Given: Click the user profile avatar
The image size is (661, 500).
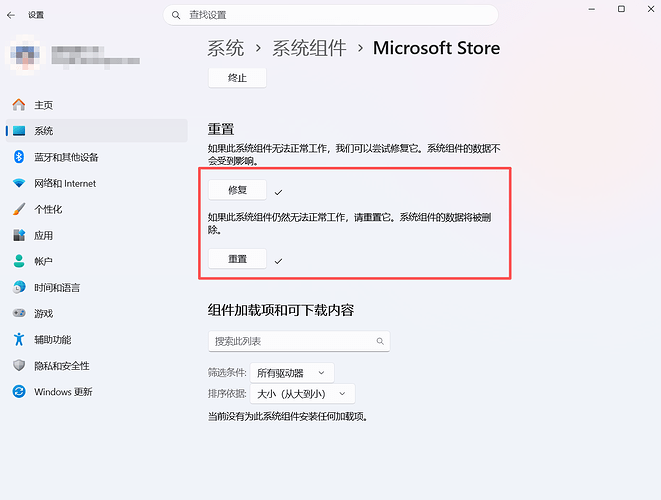Looking at the screenshot, I should 25,55.
